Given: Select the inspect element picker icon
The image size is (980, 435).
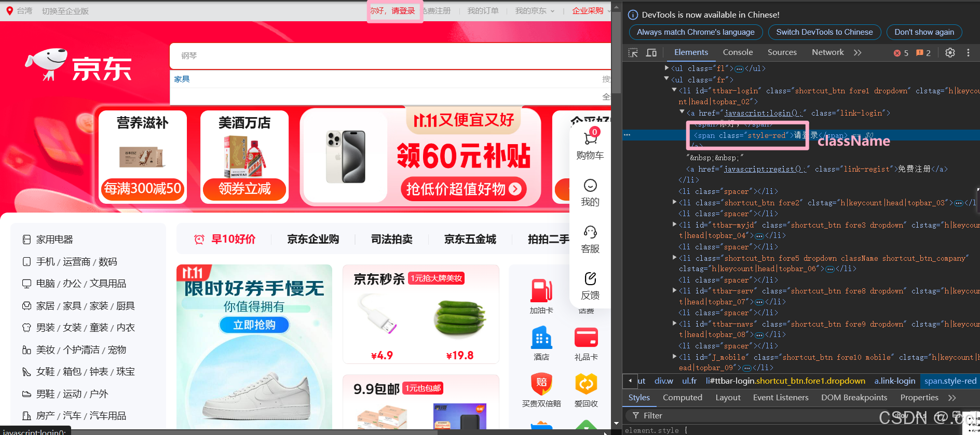Looking at the screenshot, I should coord(633,52).
